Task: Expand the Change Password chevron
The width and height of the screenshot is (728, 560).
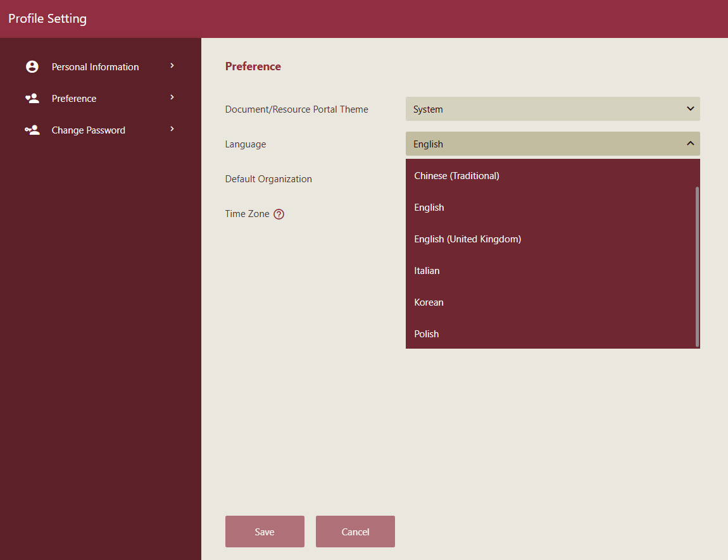Action: click(x=172, y=129)
